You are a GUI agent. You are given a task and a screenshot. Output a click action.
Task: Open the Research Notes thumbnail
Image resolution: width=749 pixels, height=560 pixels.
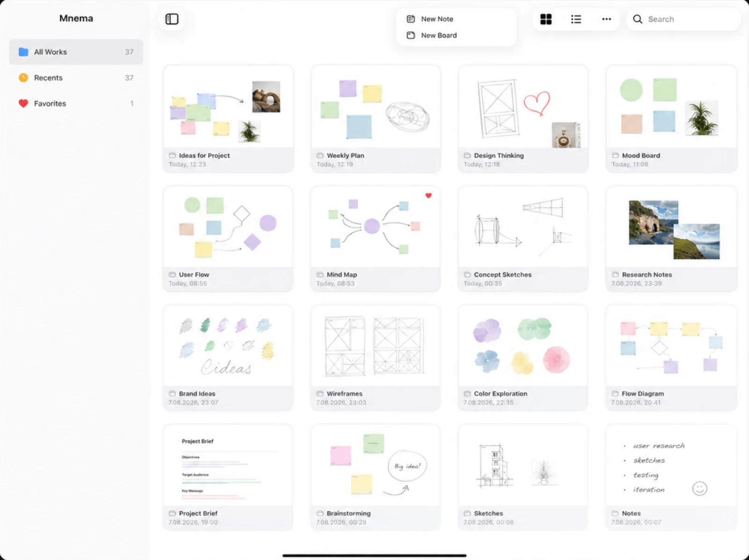(x=671, y=227)
